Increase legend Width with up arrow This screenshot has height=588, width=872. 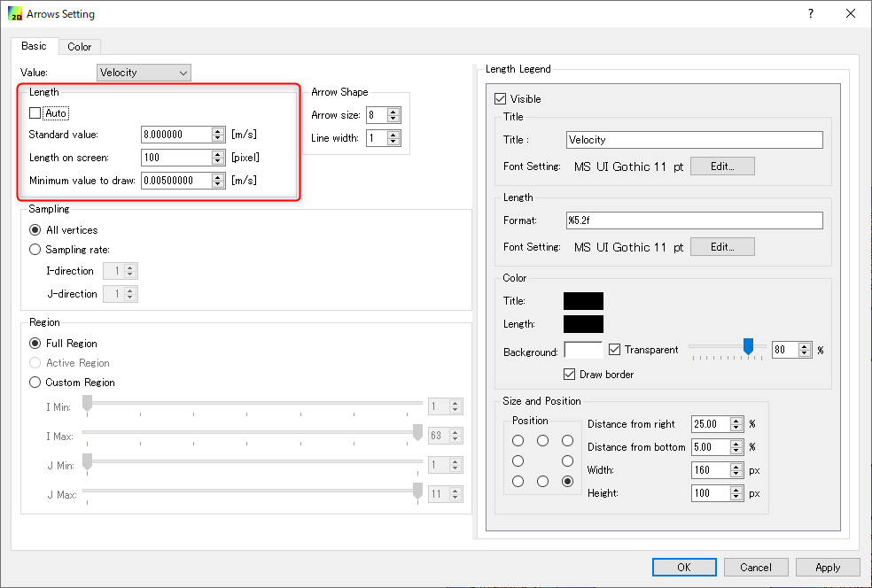click(x=736, y=467)
